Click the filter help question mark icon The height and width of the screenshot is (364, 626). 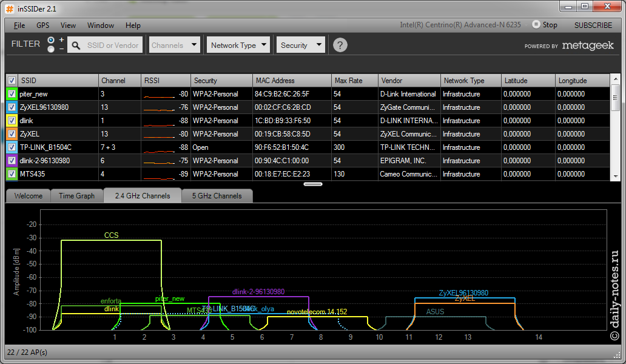(x=340, y=45)
